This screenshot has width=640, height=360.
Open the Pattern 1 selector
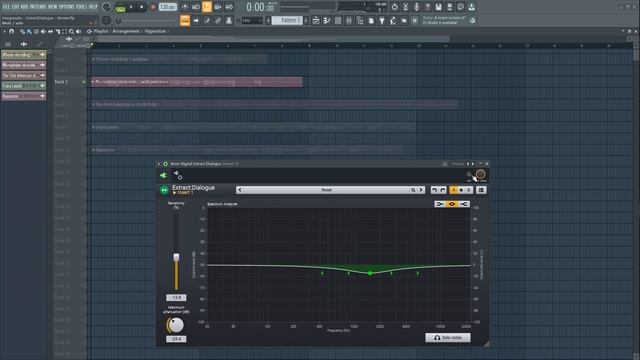287,20
